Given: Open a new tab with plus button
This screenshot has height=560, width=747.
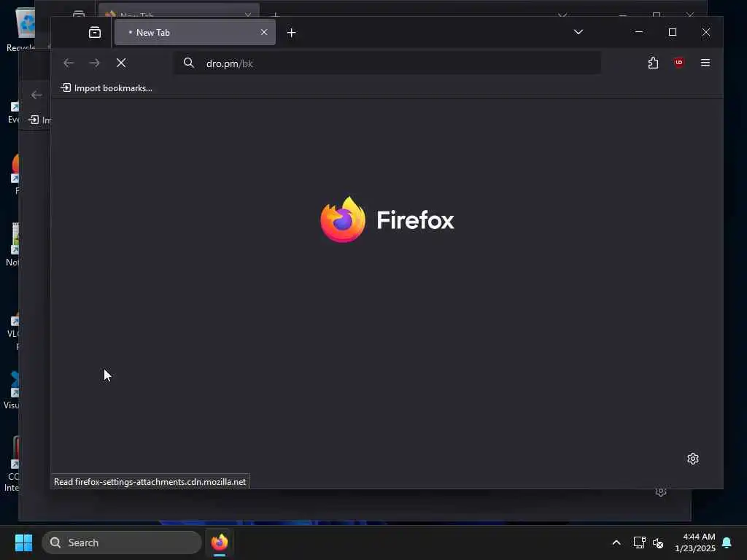Looking at the screenshot, I should [292, 32].
